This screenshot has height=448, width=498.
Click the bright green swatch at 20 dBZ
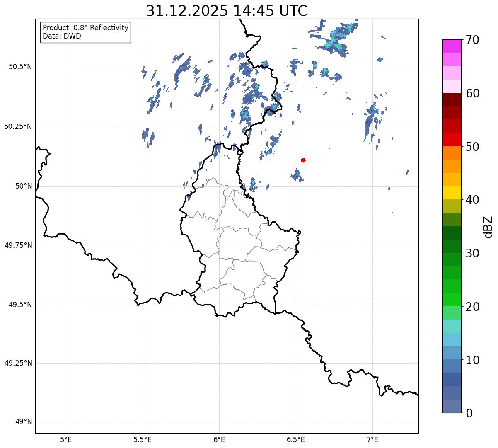(x=452, y=299)
